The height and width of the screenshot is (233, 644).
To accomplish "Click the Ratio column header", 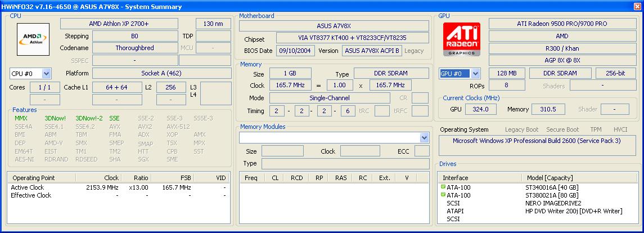I will click(136, 178).
